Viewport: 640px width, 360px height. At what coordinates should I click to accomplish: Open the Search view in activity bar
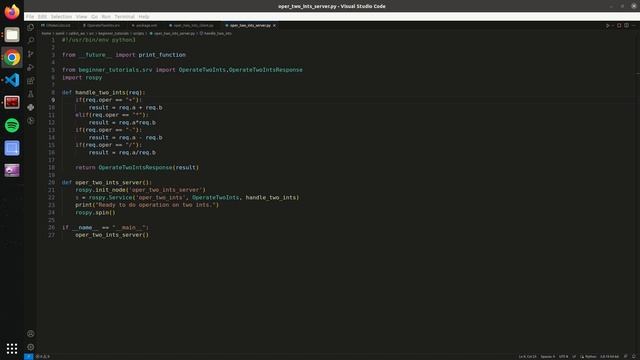[31, 40]
